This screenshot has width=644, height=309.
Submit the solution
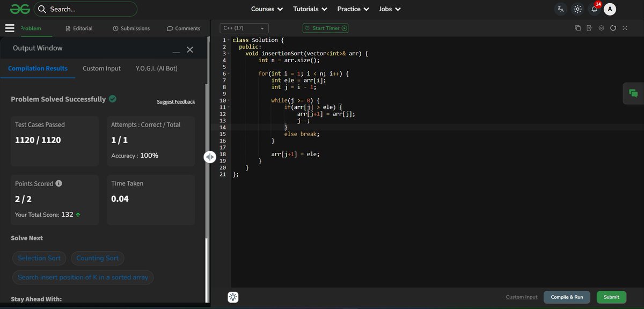[x=611, y=296]
